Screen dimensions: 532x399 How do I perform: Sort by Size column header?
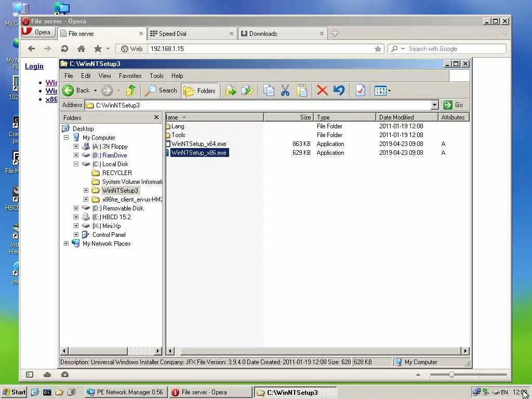coord(288,117)
